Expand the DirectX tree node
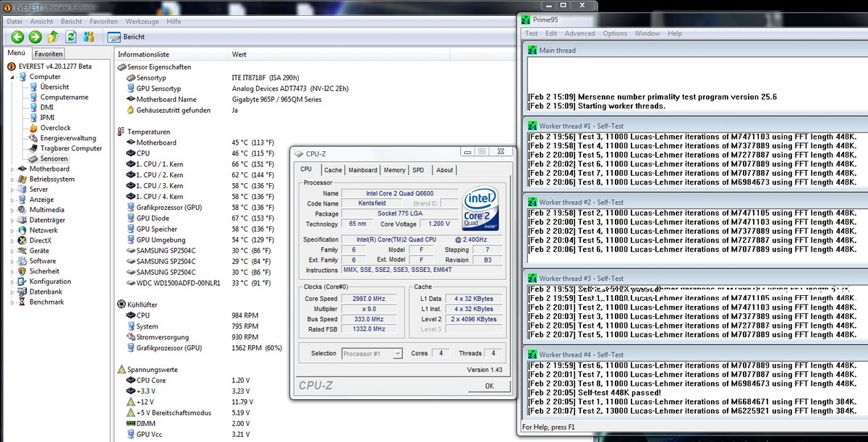The height and width of the screenshot is (442, 868). tap(12, 241)
